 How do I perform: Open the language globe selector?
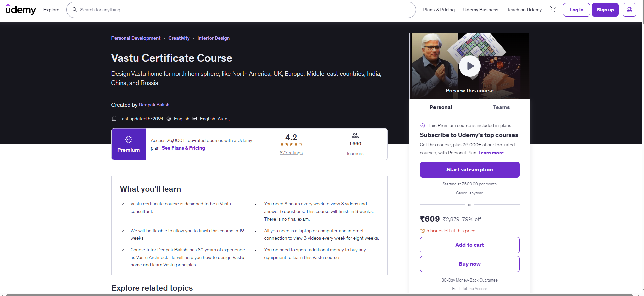click(629, 10)
